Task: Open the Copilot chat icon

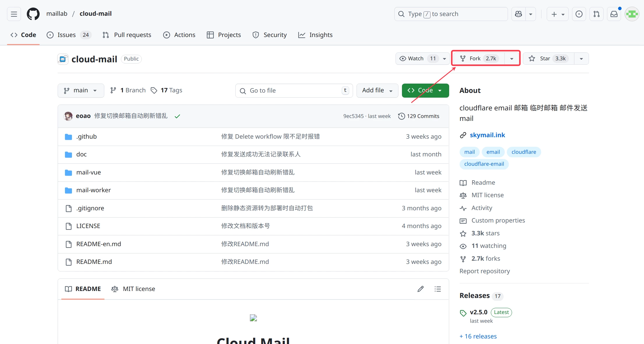Action: click(x=518, y=14)
